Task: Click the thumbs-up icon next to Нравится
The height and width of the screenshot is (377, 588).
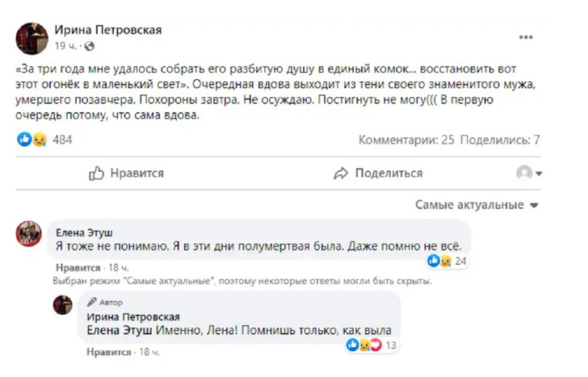Action: tap(97, 173)
